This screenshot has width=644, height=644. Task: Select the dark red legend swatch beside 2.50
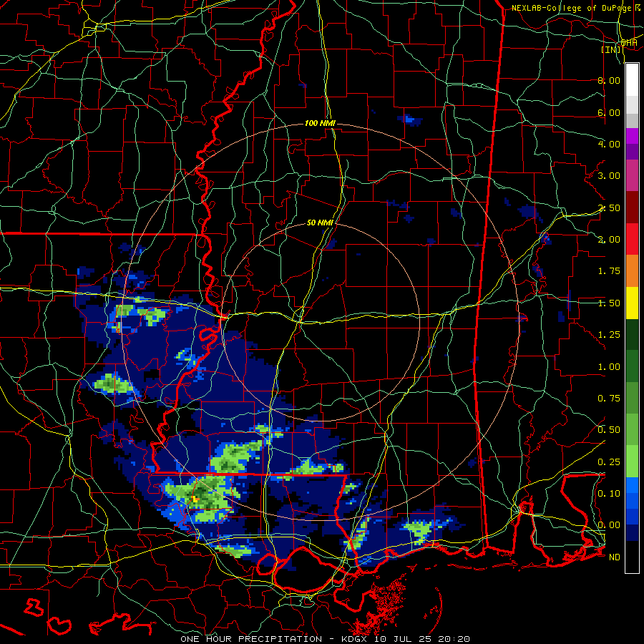tap(632, 208)
